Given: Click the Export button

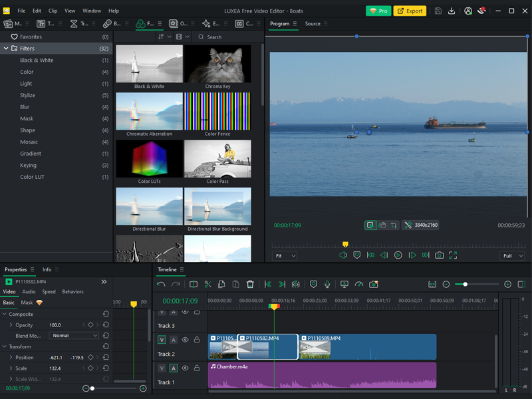Looking at the screenshot, I should [x=410, y=11].
